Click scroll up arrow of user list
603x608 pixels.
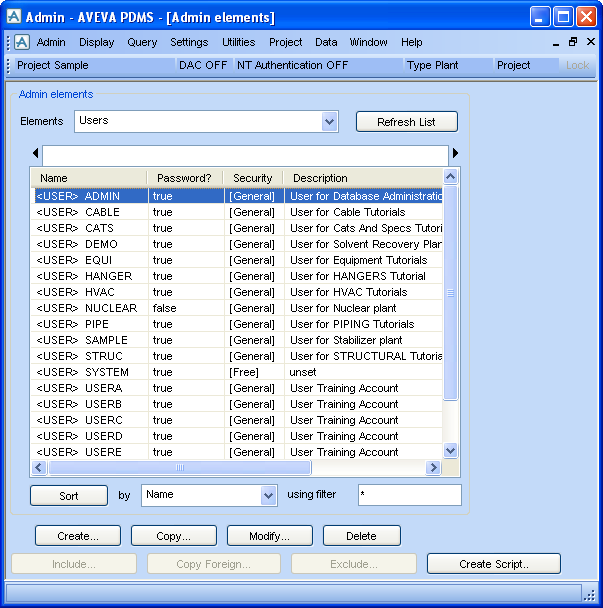click(450, 177)
